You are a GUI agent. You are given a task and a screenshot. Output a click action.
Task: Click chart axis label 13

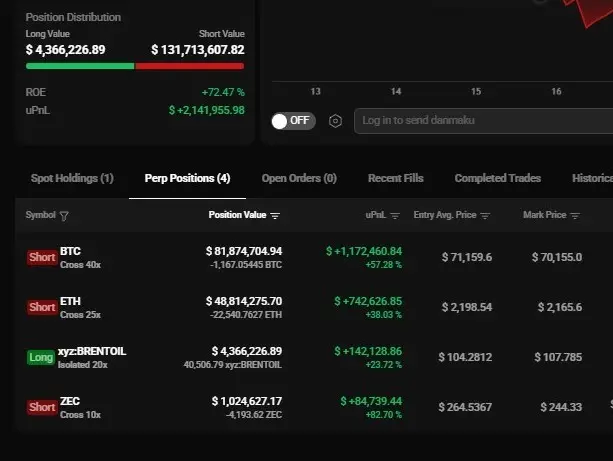pyautogui.click(x=315, y=91)
